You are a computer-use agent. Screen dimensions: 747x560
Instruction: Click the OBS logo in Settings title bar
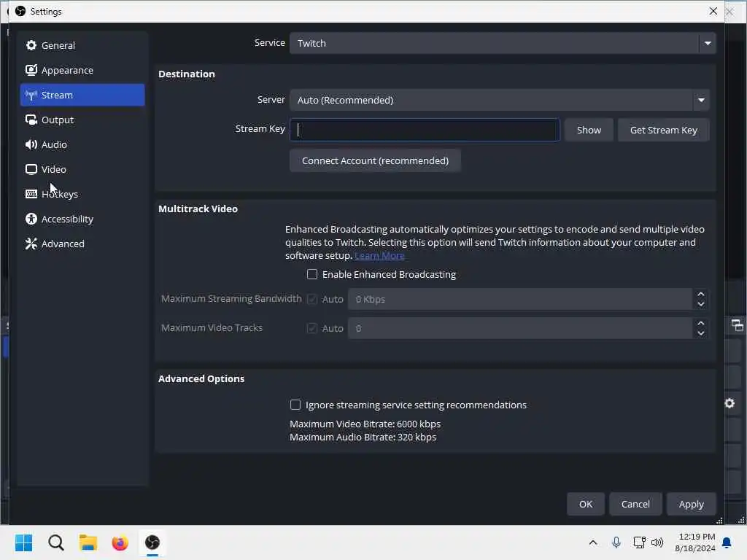click(x=20, y=11)
